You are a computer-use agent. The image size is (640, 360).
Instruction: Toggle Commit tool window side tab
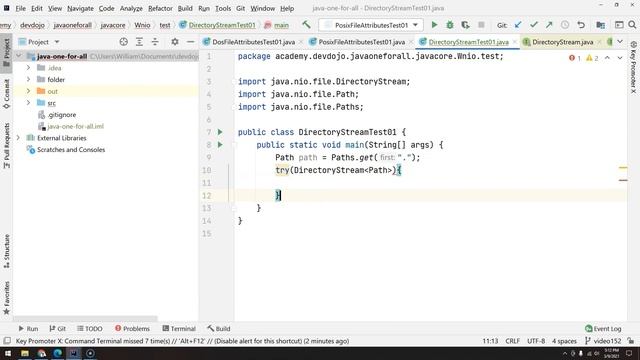7,94
